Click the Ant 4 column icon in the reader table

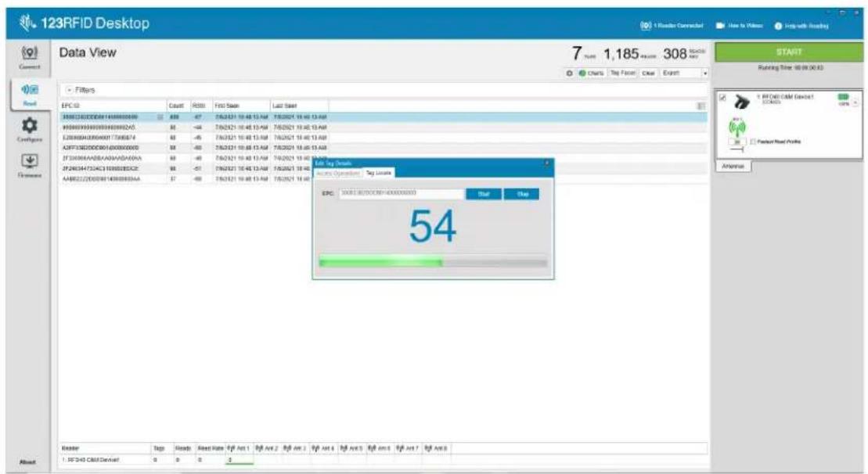click(315, 448)
